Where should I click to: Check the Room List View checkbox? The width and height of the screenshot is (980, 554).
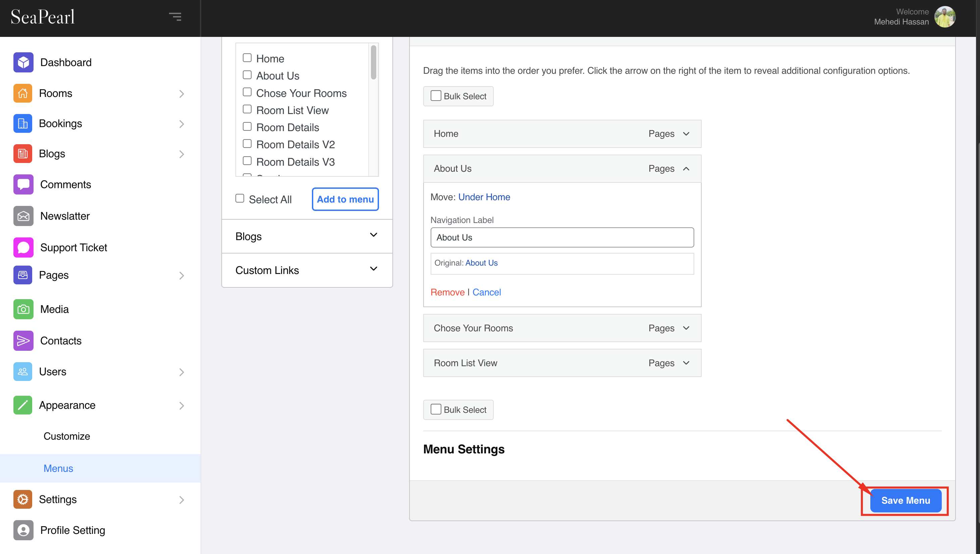(x=247, y=110)
